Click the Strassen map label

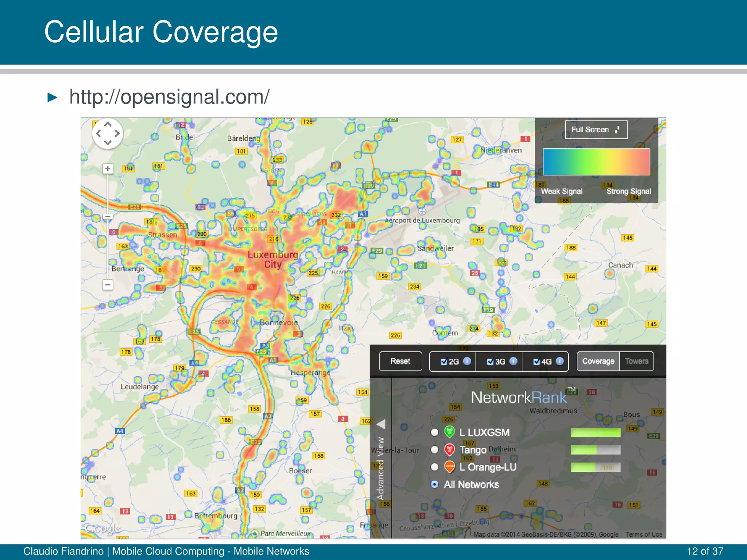click(x=163, y=235)
